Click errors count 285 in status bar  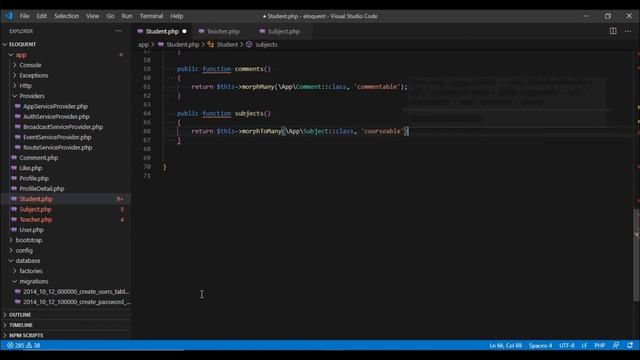pyautogui.click(x=16, y=345)
